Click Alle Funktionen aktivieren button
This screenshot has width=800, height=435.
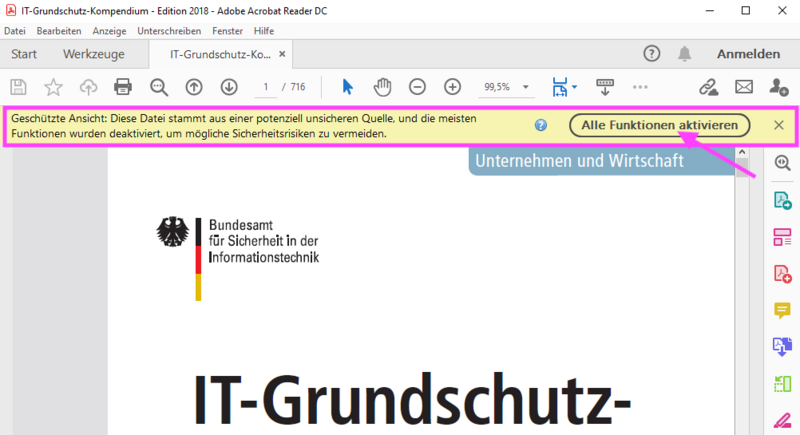(x=659, y=125)
